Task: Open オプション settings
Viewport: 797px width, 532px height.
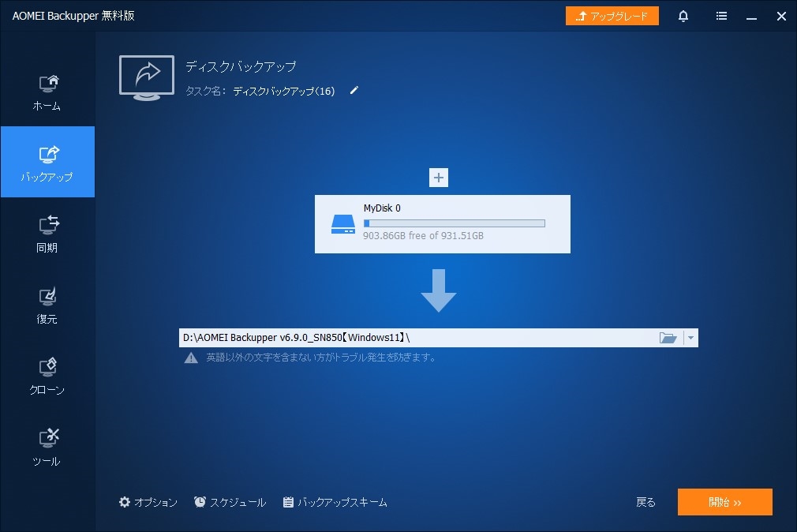Action: coord(148,503)
